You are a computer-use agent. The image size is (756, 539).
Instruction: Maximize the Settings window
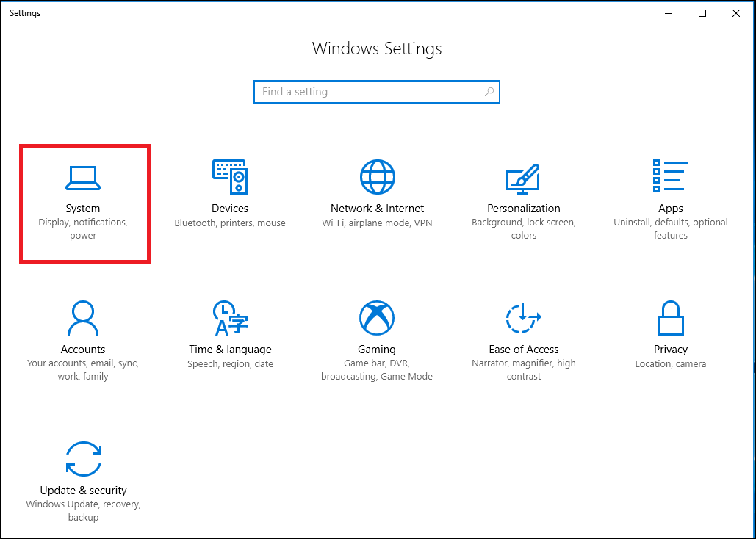[702, 13]
